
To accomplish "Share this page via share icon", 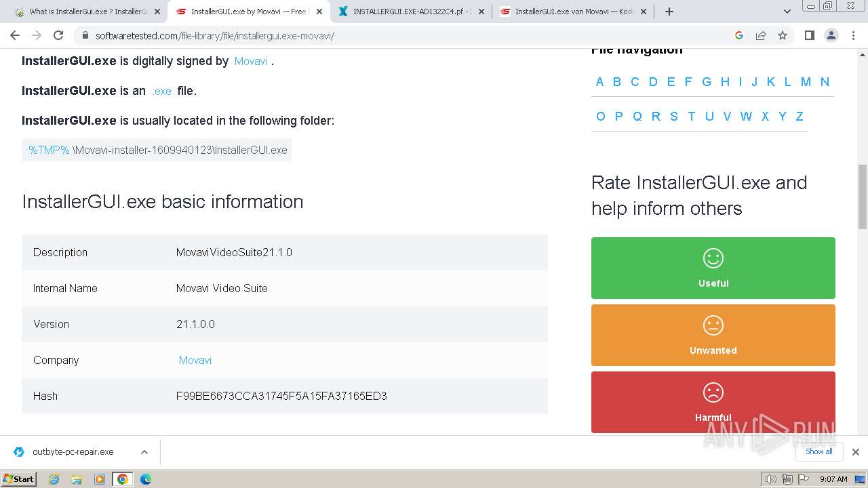I will tap(761, 35).
